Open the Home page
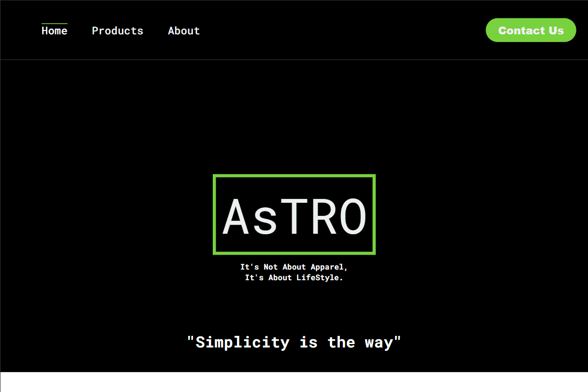 55,30
